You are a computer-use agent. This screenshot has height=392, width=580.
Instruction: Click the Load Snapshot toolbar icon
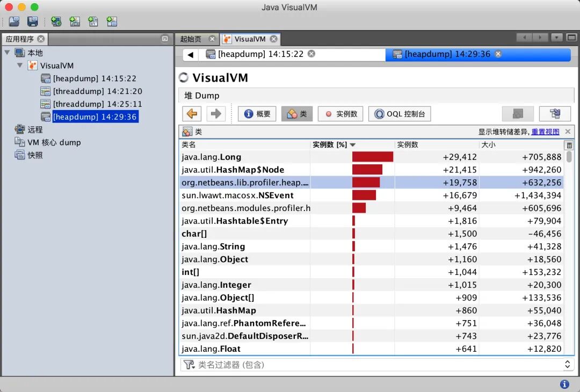point(14,21)
